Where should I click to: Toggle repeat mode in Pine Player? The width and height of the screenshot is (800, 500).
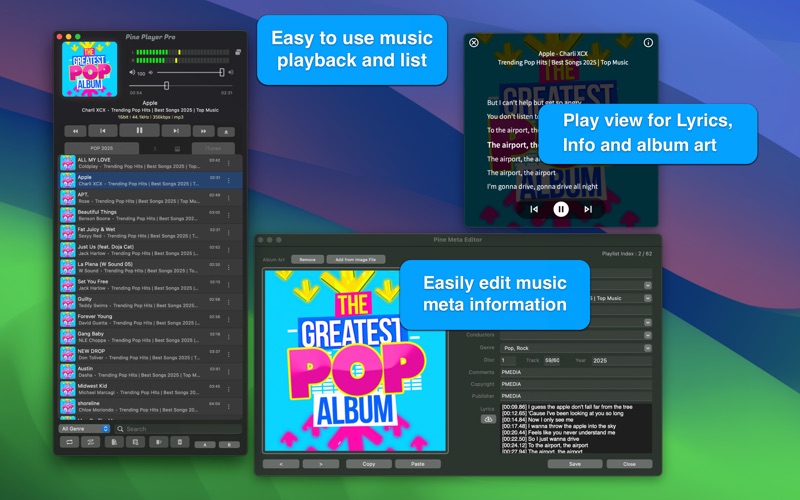(x=69, y=442)
